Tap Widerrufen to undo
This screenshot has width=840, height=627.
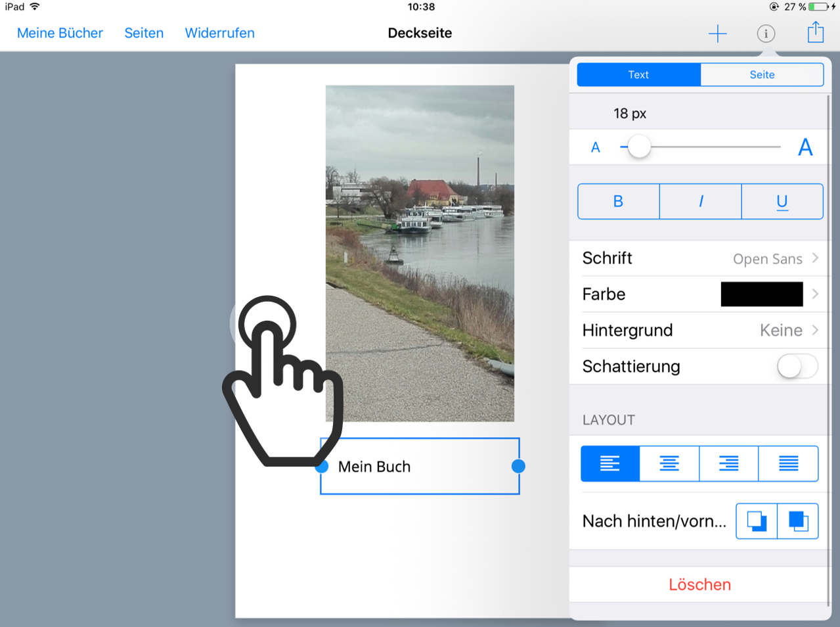219,33
